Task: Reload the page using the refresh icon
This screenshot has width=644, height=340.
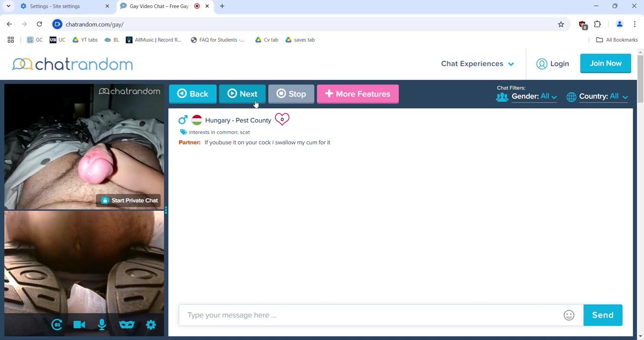Action: [x=39, y=24]
